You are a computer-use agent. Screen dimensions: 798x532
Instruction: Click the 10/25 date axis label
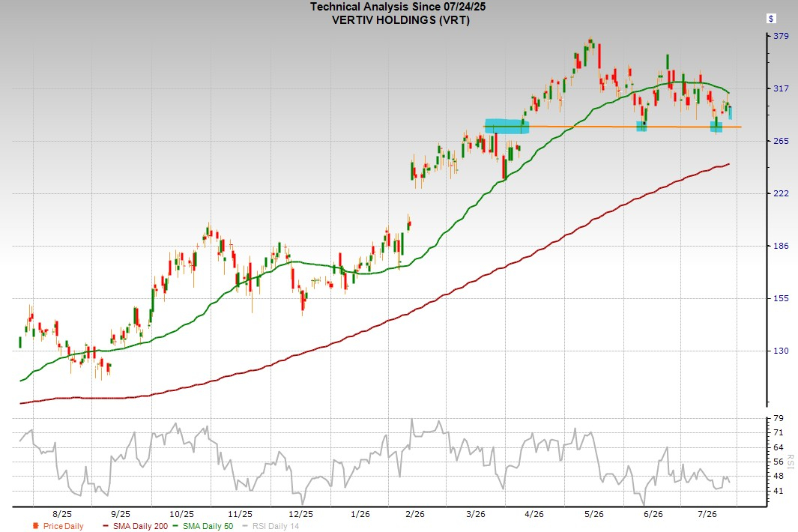181,514
